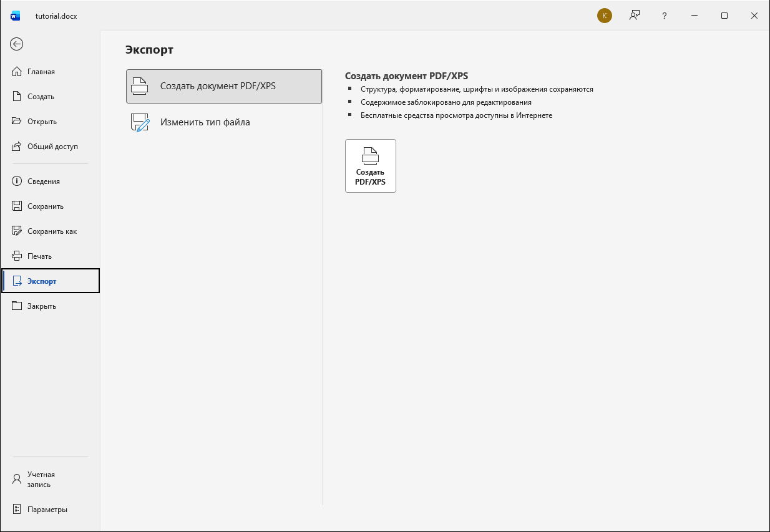Screen dimensions: 770x532
Task: Open the feedback icon in title bar
Action: coord(635,16)
